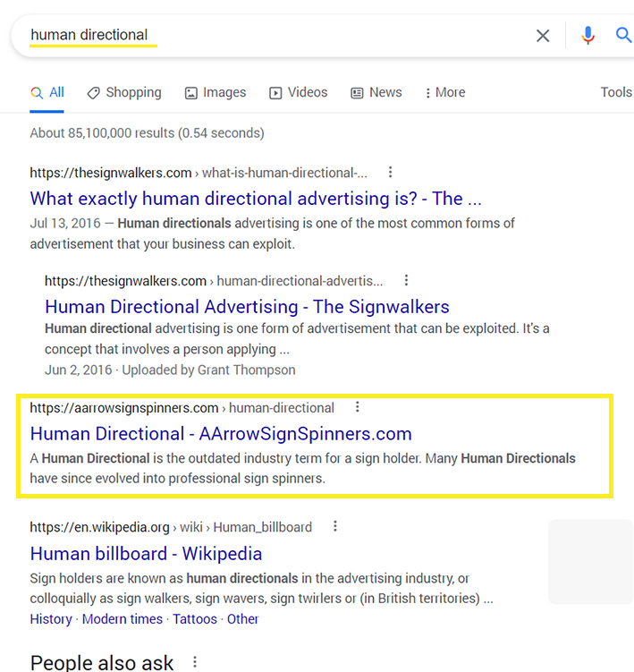
Task: Open three-dot menu beside People also ask
Action: [195, 662]
